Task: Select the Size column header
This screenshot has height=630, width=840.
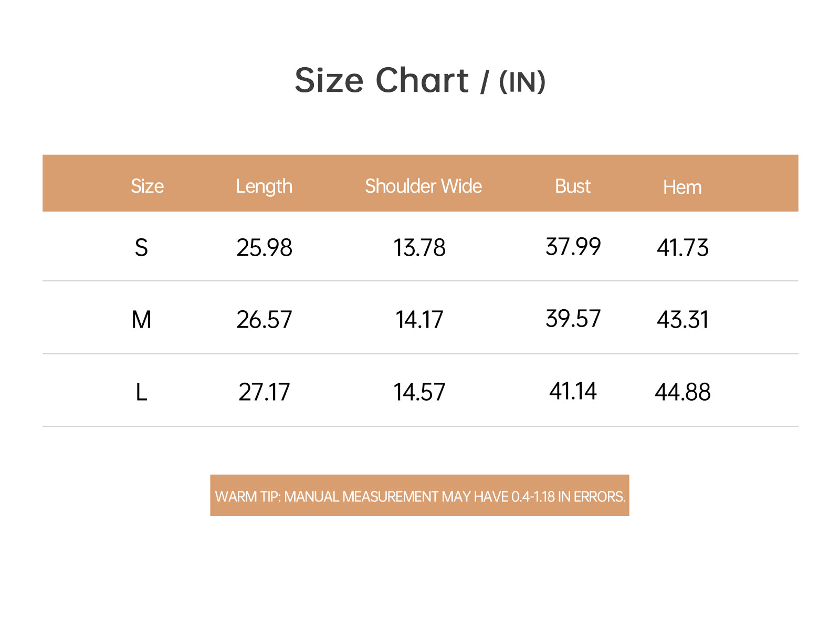Action: (x=147, y=186)
